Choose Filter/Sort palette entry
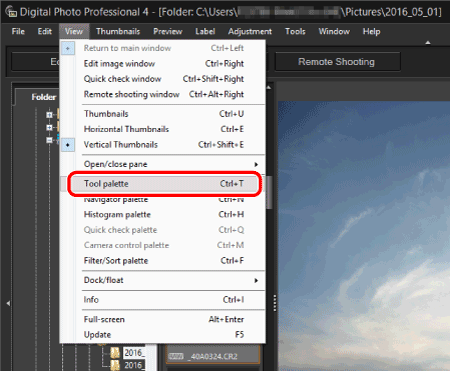 163,261
